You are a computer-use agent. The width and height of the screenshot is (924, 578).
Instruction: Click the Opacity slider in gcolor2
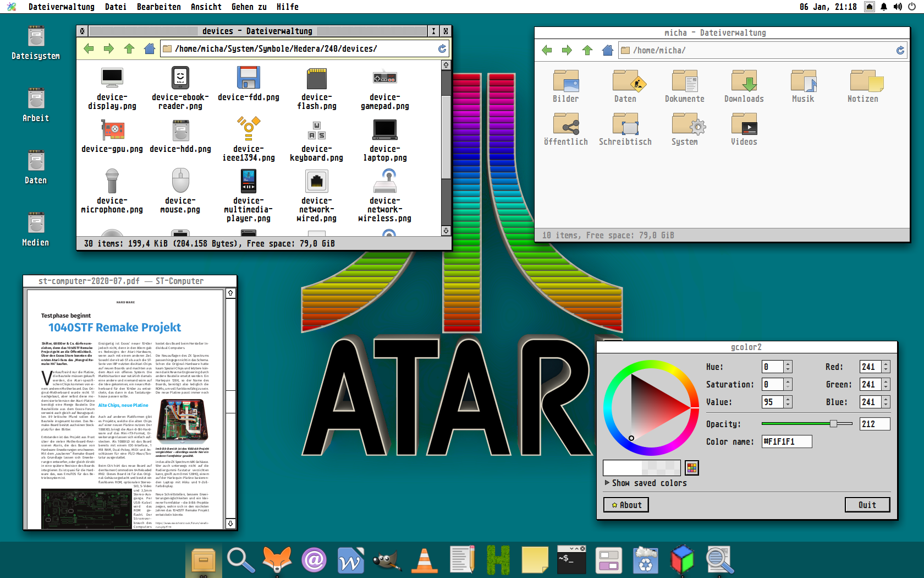(x=807, y=423)
